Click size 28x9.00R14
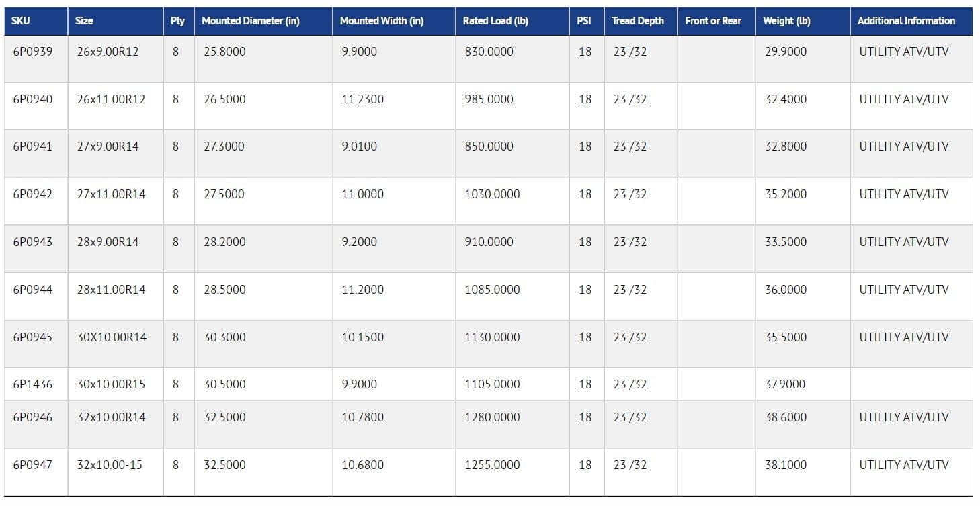 tap(108, 242)
